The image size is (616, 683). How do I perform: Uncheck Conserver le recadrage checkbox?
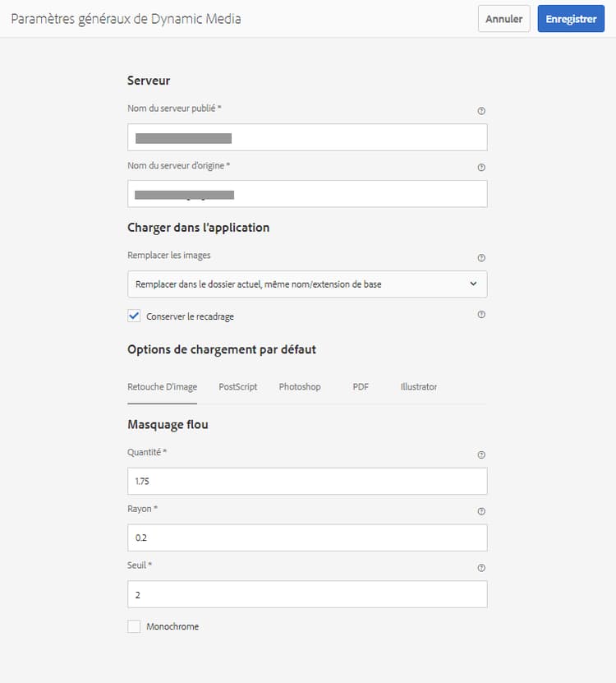(134, 316)
